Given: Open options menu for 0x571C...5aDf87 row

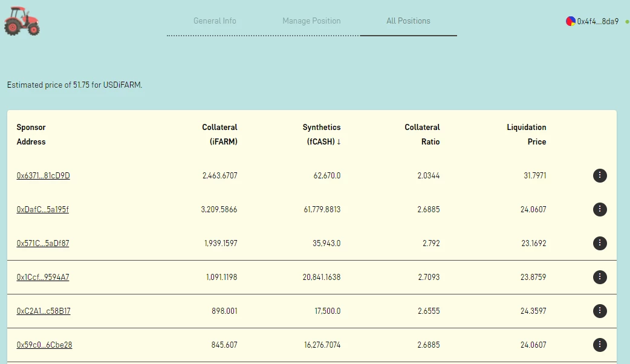Looking at the screenshot, I should [x=599, y=243].
